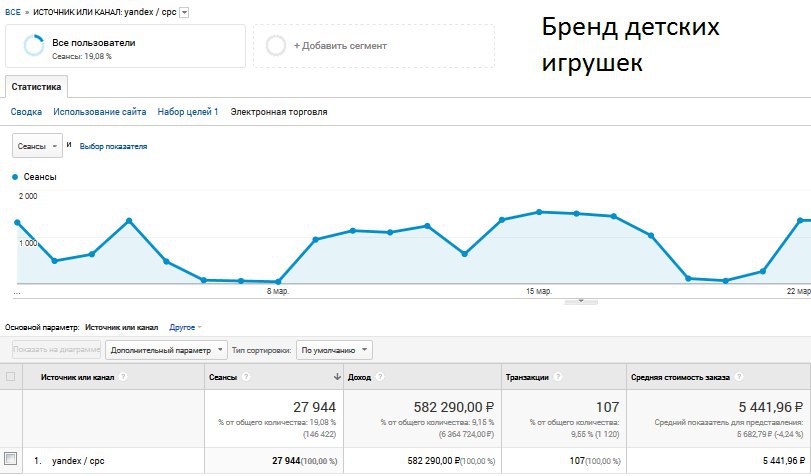This screenshot has height=476, width=811.
Task: Open the Использование сайта metric group
Action: pos(100,112)
